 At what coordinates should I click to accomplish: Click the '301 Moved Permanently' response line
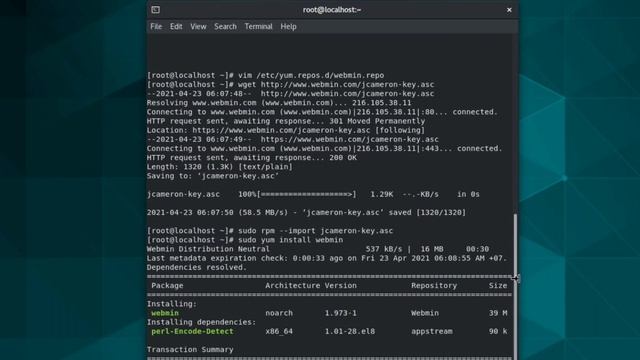286,121
